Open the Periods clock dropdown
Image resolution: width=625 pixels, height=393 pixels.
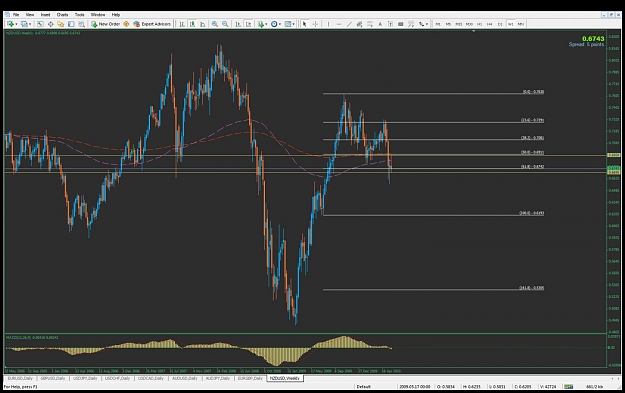tap(276, 24)
